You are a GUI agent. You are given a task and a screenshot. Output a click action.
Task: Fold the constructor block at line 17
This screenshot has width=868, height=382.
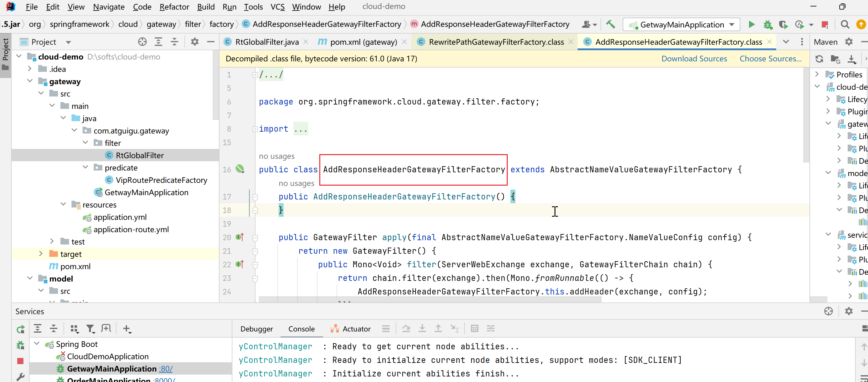tap(255, 197)
